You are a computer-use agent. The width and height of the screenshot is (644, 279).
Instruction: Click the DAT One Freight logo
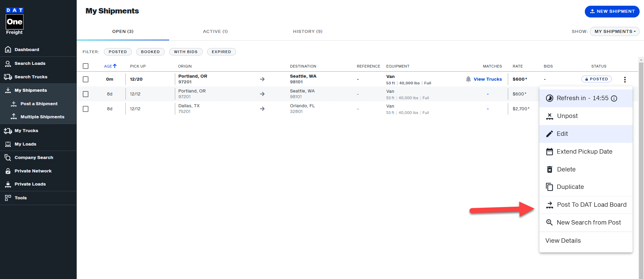14,21
